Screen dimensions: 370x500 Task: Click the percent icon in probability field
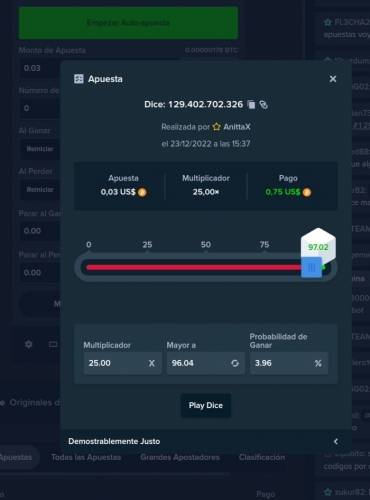(318, 363)
